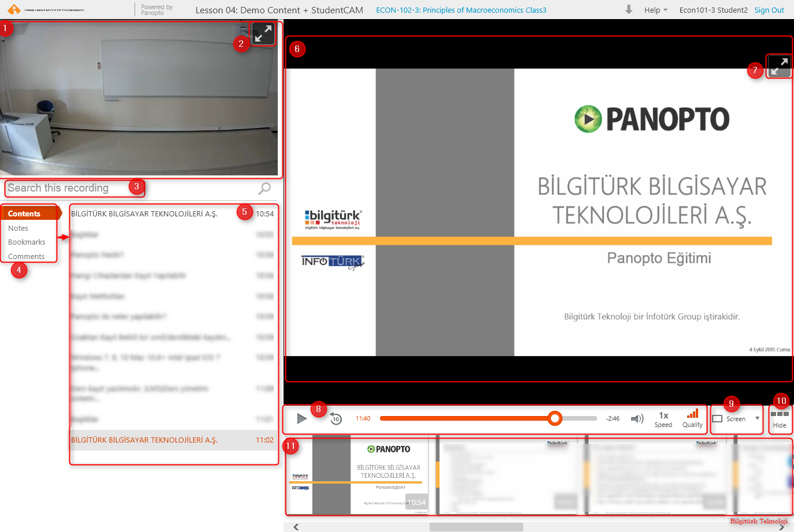This screenshot has height=532, width=794.
Task: Click the university logo in header
Action: 46,10
